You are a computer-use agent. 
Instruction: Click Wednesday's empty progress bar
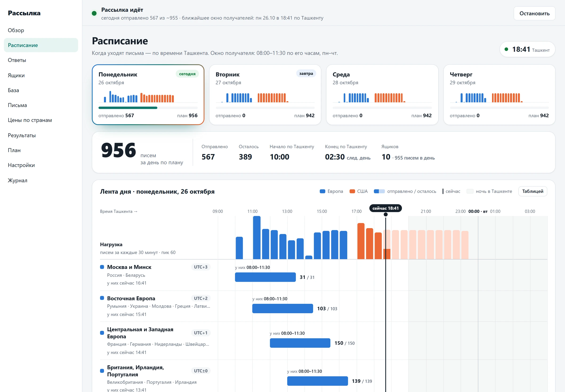click(x=382, y=108)
